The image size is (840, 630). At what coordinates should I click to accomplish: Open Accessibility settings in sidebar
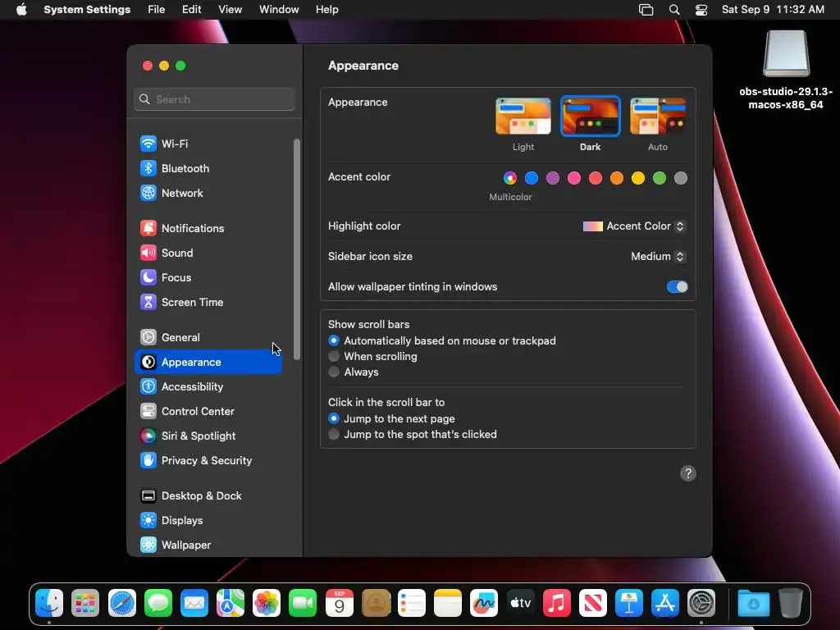pos(208,387)
